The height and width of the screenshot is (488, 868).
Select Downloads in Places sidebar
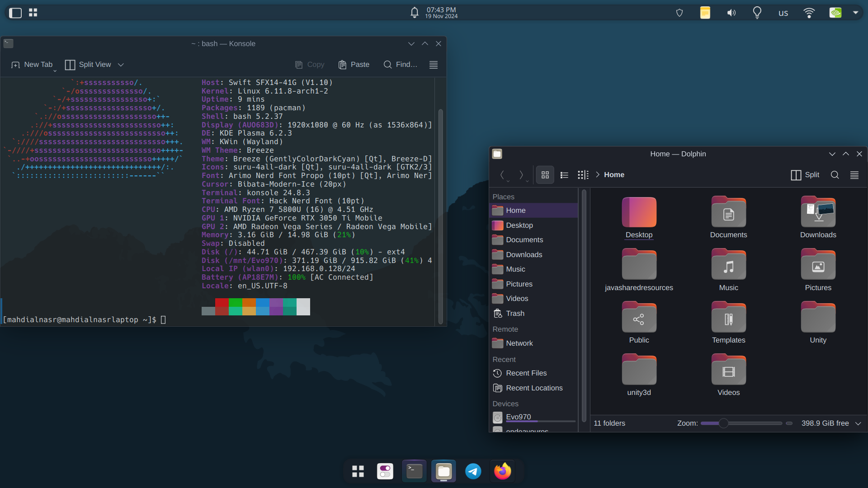click(524, 254)
